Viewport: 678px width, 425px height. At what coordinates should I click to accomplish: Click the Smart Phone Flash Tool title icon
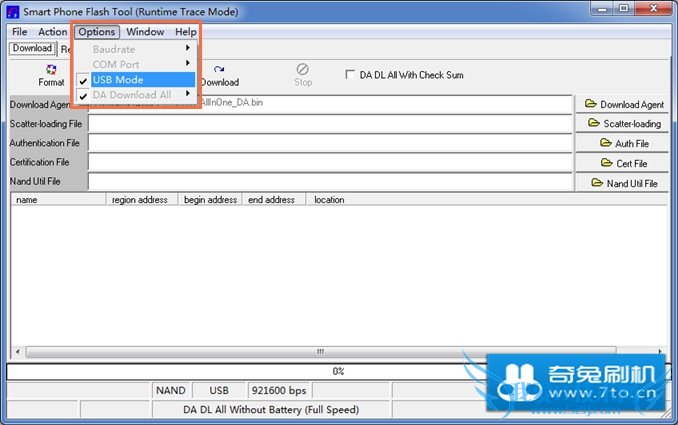coord(13,12)
